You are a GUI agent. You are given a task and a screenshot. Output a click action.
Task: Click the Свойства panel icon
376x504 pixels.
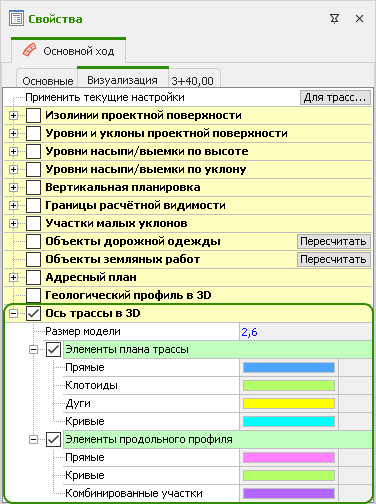(16, 19)
